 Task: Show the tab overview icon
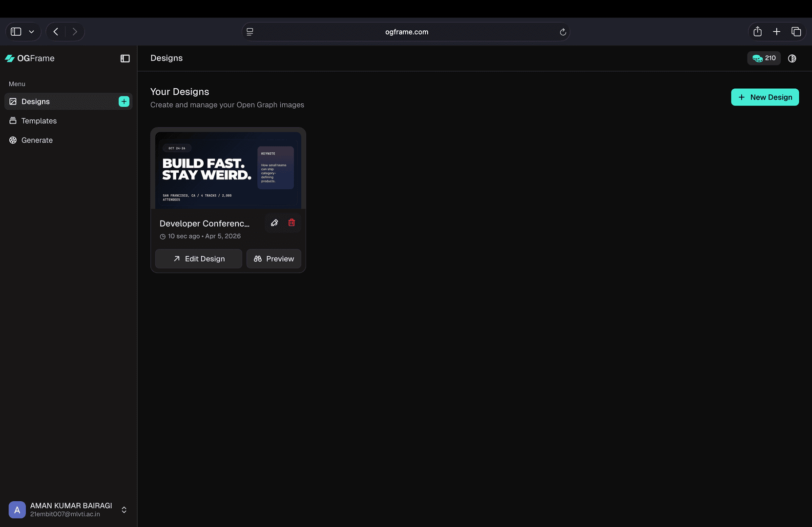[796, 32]
